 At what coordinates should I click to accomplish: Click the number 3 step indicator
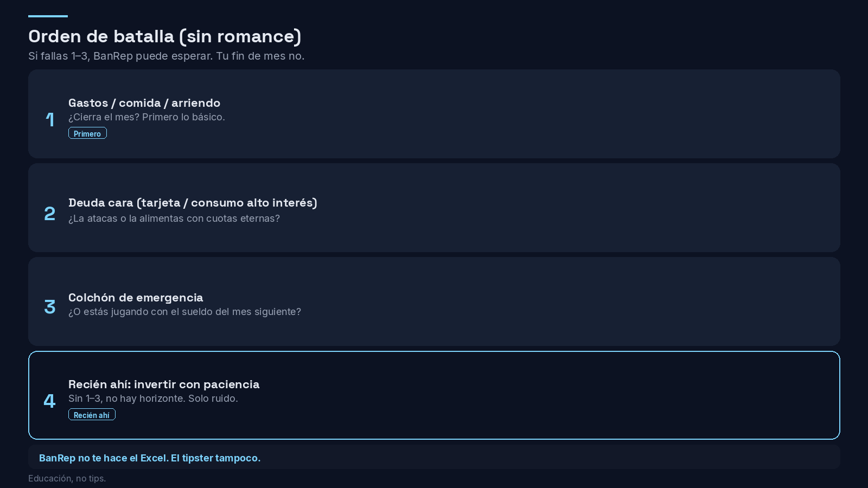pos(49,306)
